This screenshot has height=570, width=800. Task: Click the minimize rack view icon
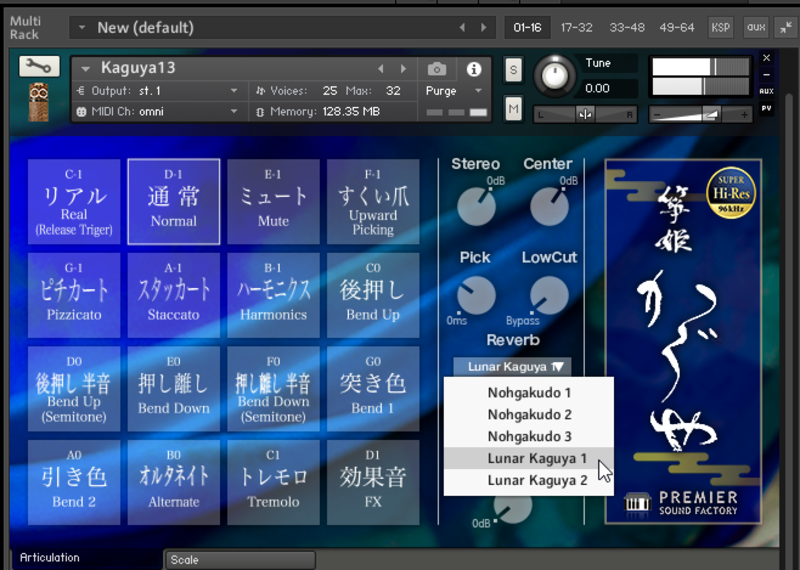[782, 27]
